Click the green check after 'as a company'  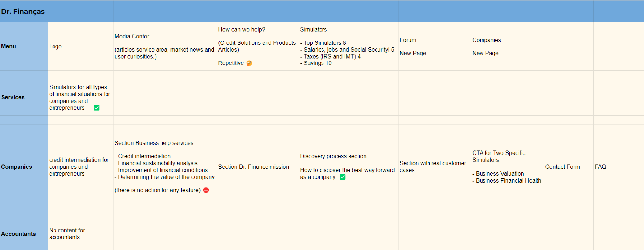tap(343, 177)
